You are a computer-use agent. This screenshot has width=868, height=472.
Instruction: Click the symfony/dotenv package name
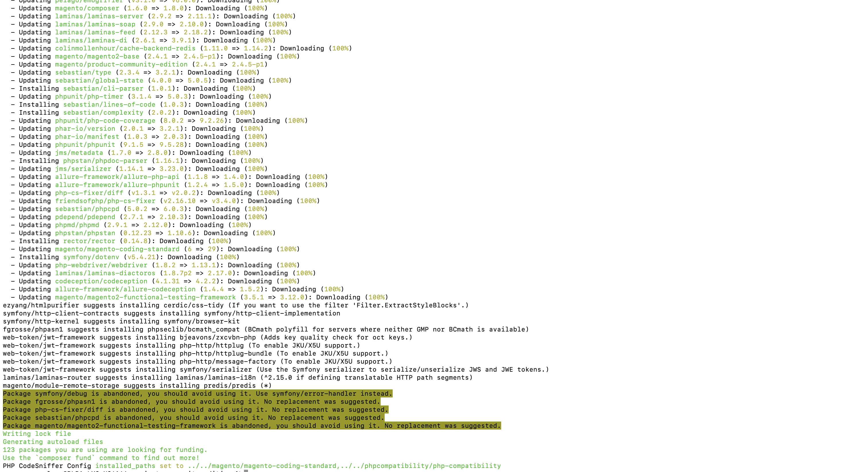(x=91, y=257)
